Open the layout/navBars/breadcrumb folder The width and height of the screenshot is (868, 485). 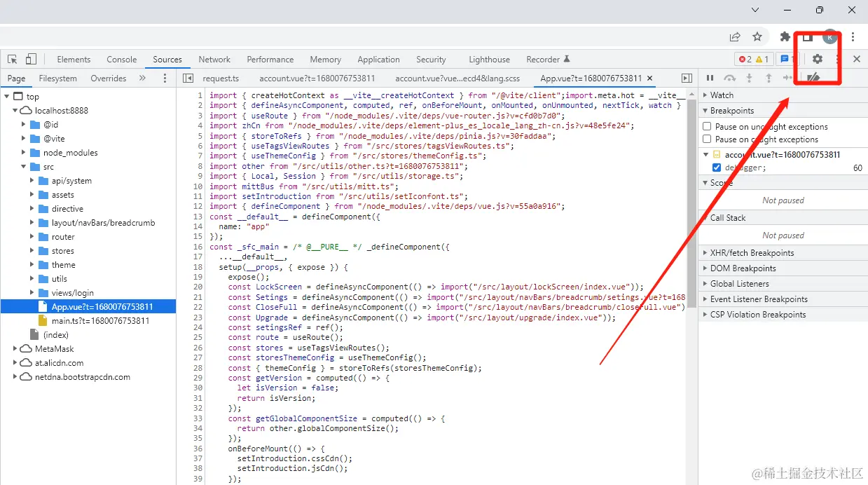click(103, 223)
